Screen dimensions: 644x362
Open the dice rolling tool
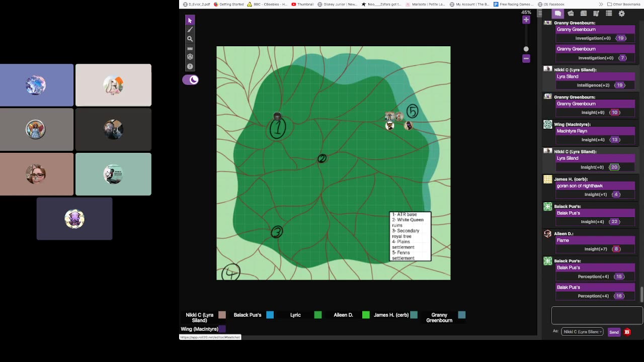pos(190,57)
